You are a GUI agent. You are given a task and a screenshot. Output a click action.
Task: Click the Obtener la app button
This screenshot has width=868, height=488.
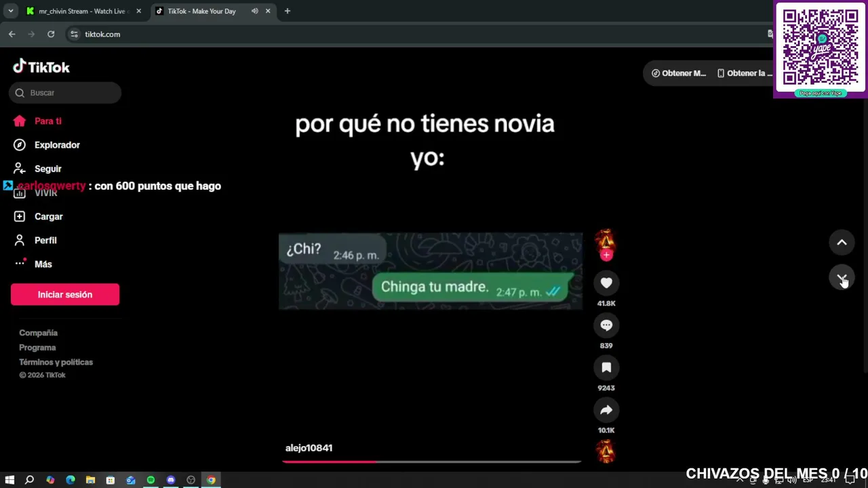(745, 73)
